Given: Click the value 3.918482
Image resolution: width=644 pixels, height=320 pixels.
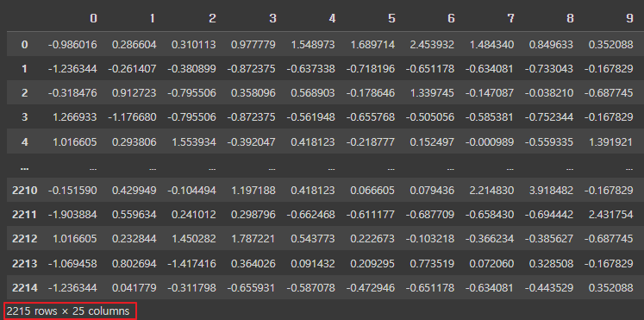Looking at the screenshot, I should click(x=551, y=191).
